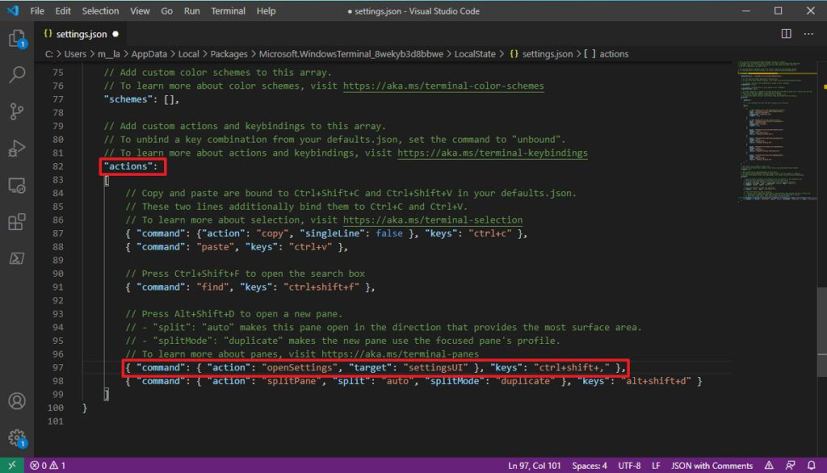This screenshot has height=473, width=827.
Task: Open the Go menu
Action: [167, 11]
